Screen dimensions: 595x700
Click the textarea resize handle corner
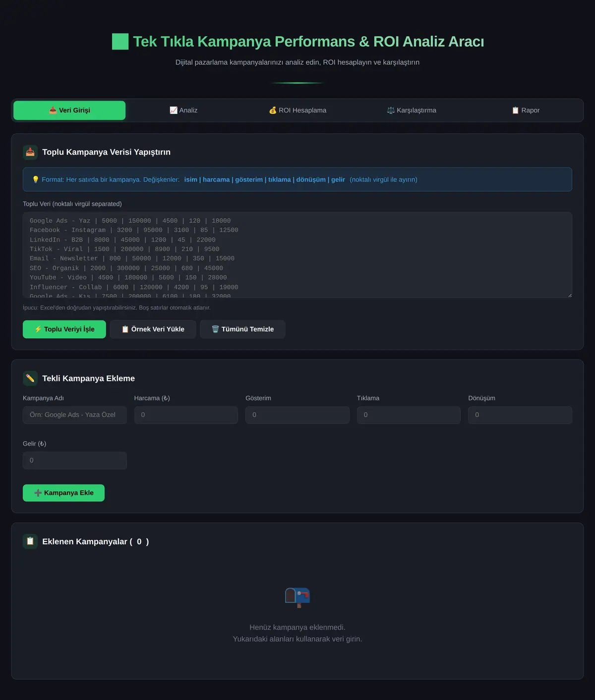click(569, 295)
